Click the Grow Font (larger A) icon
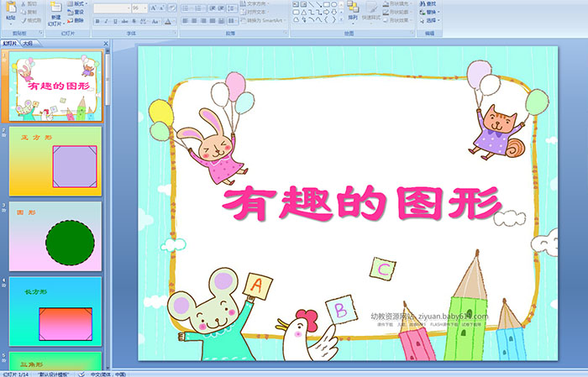 point(153,8)
